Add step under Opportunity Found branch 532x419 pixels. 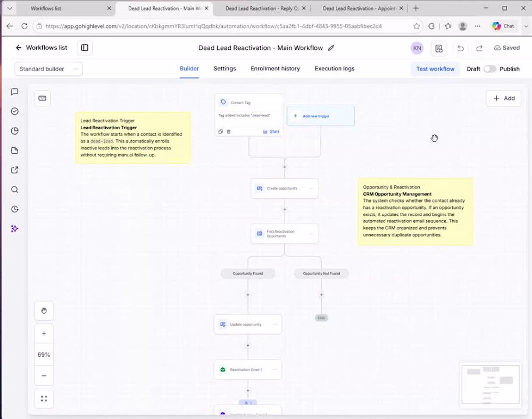click(248, 295)
